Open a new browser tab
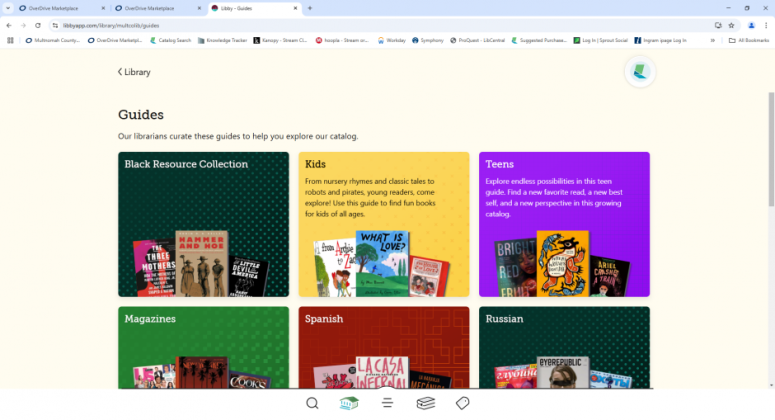Image resolution: width=775 pixels, height=420 pixels. (310, 8)
